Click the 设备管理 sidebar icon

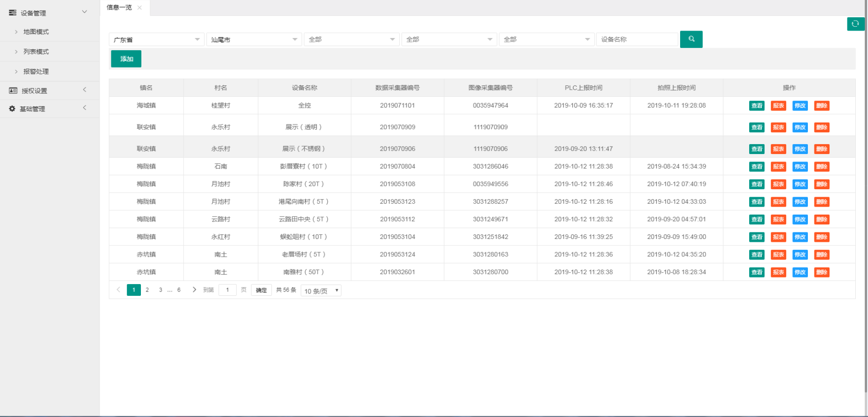[x=13, y=13]
